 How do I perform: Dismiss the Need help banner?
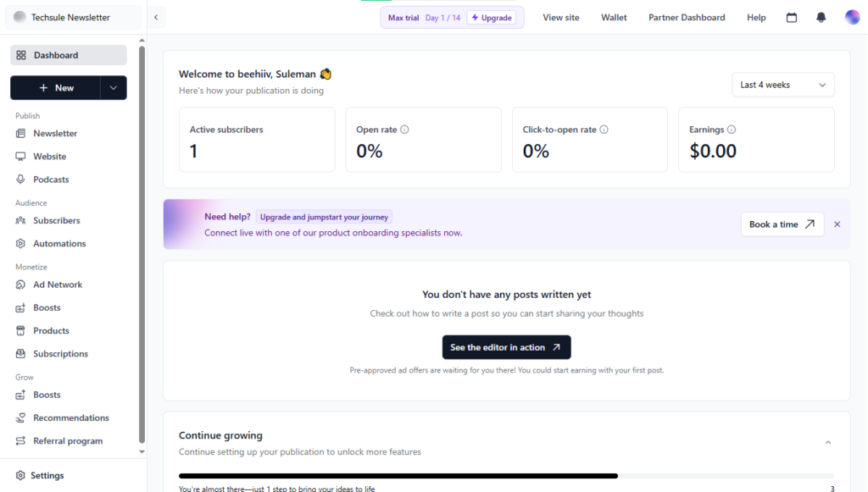pyautogui.click(x=837, y=224)
